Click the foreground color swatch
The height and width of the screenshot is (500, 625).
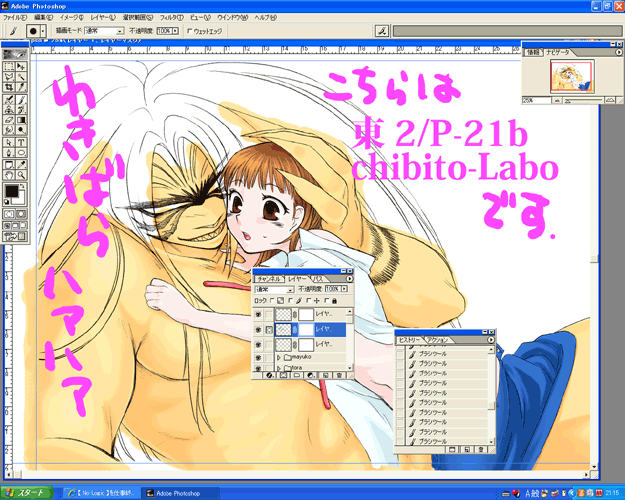[12, 191]
